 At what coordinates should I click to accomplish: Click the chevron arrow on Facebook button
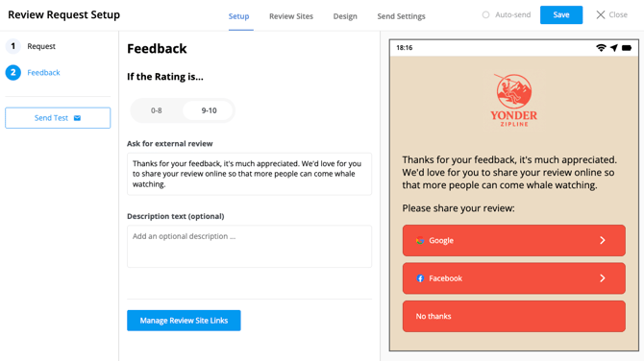point(602,278)
